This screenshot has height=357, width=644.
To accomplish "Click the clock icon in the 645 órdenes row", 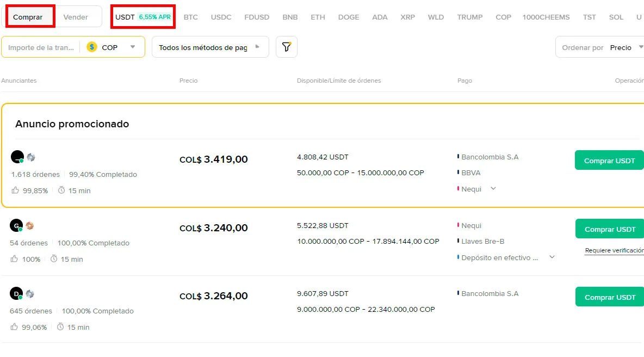I will 60,327.
